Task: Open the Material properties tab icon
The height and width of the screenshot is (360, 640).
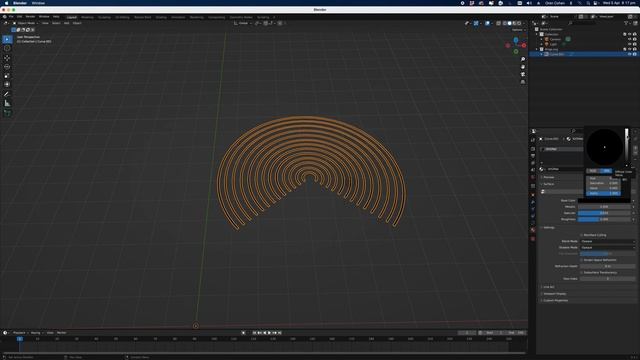Action: [533, 230]
